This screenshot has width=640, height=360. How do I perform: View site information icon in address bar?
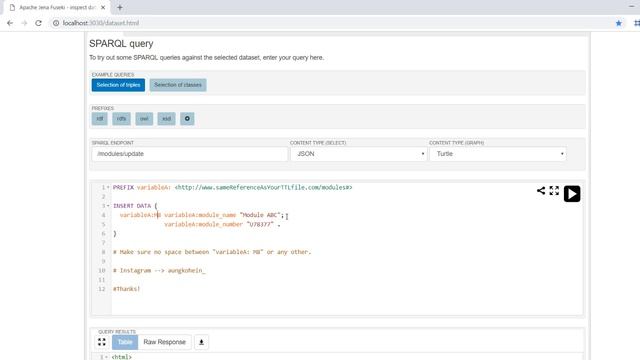point(56,23)
